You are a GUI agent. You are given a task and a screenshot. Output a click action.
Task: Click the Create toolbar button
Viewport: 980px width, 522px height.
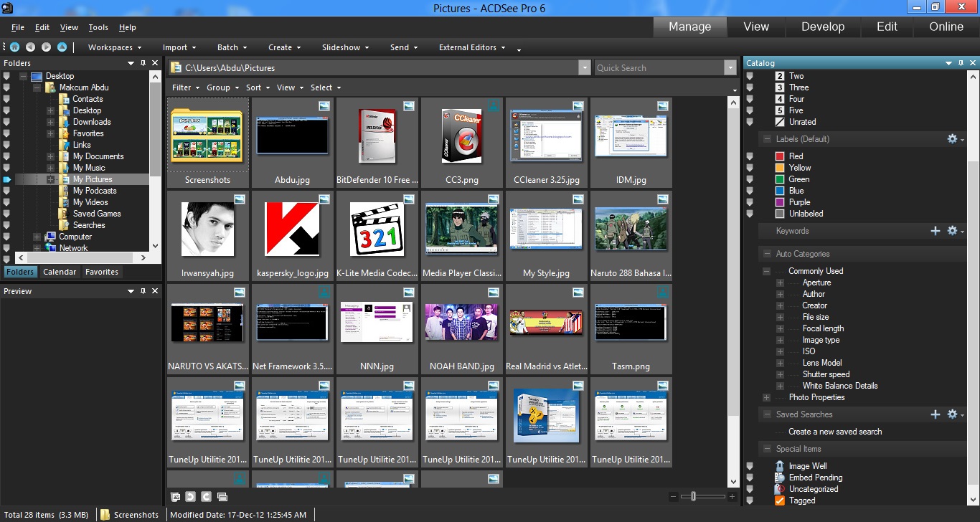[x=285, y=47]
